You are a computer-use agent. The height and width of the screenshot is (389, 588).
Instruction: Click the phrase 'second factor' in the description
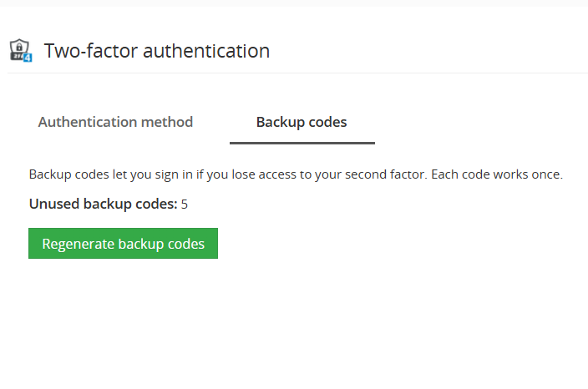click(x=386, y=174)
